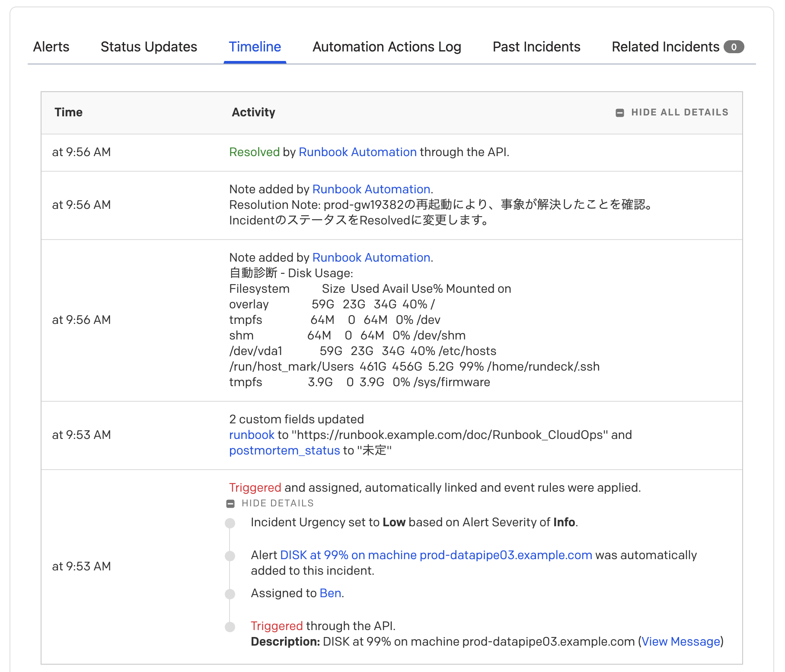Click the assignee Ben link
This screenshot has width=785, height=672.
click(x=330, y=593)
